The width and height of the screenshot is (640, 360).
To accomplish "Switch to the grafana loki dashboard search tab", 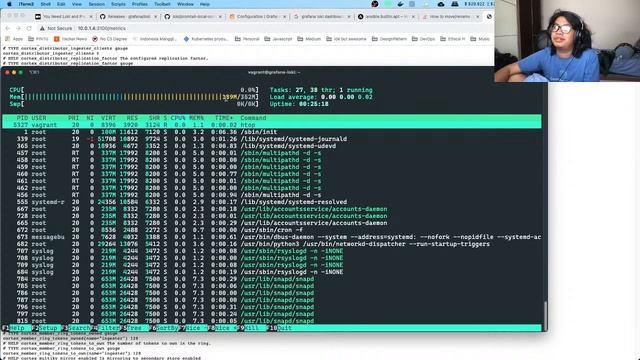I will coord(322,17).
